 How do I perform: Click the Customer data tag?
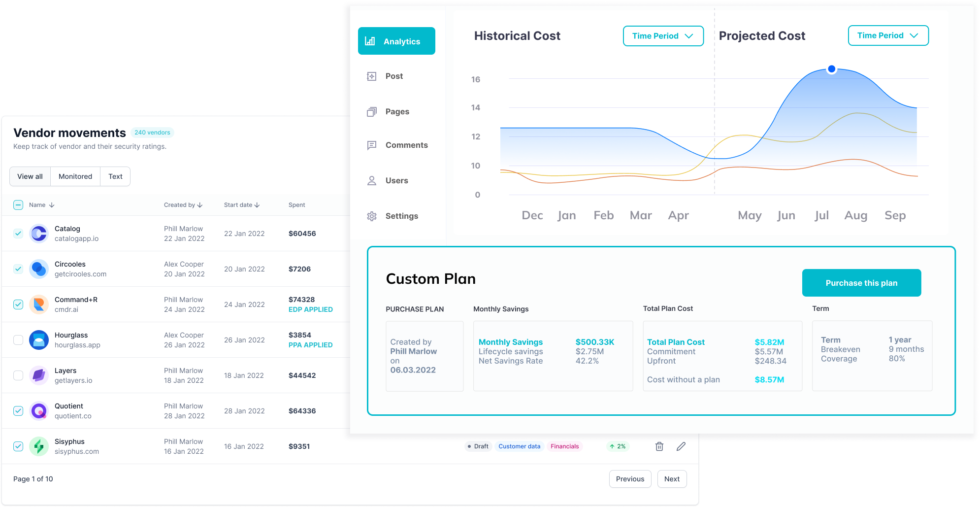(519, 446)
